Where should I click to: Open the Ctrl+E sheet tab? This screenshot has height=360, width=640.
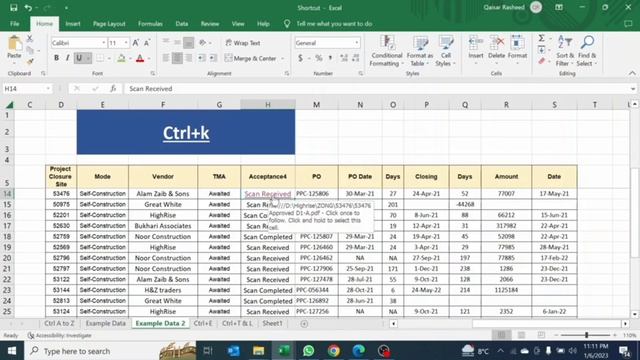(x=203, y=323)
